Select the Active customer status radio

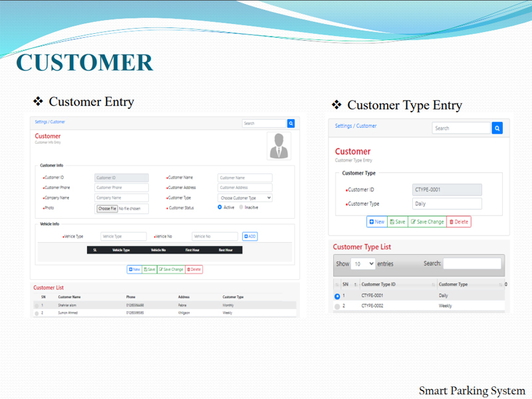(x=220, y=207)
